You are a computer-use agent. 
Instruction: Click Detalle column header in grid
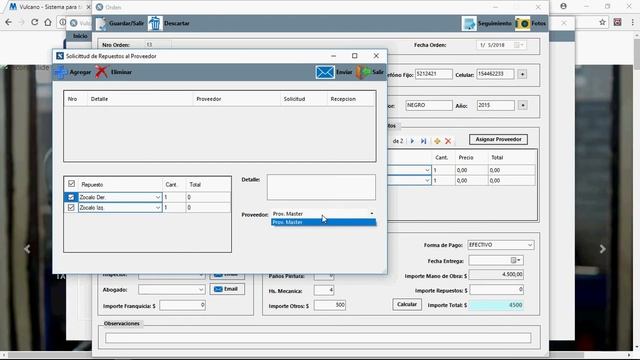(140, 99)
